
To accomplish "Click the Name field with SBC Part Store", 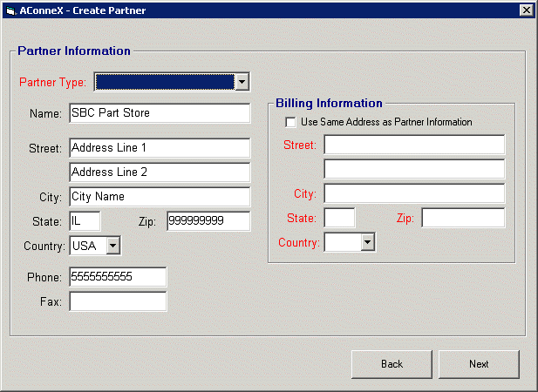I will tap(160, 113).
